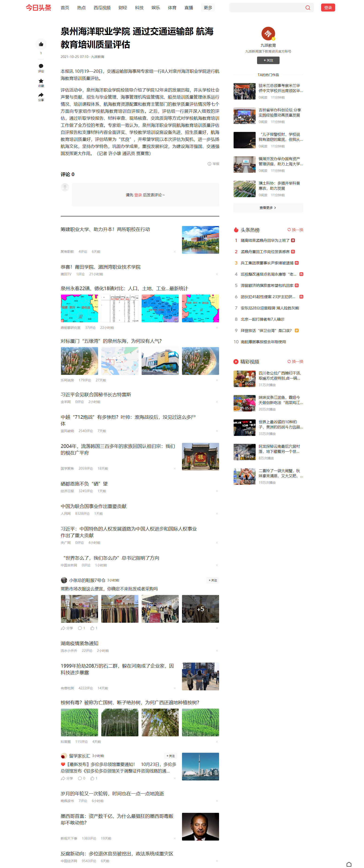
Task: Click the 举报 report icon below article
Action: [x=209, y=164]
